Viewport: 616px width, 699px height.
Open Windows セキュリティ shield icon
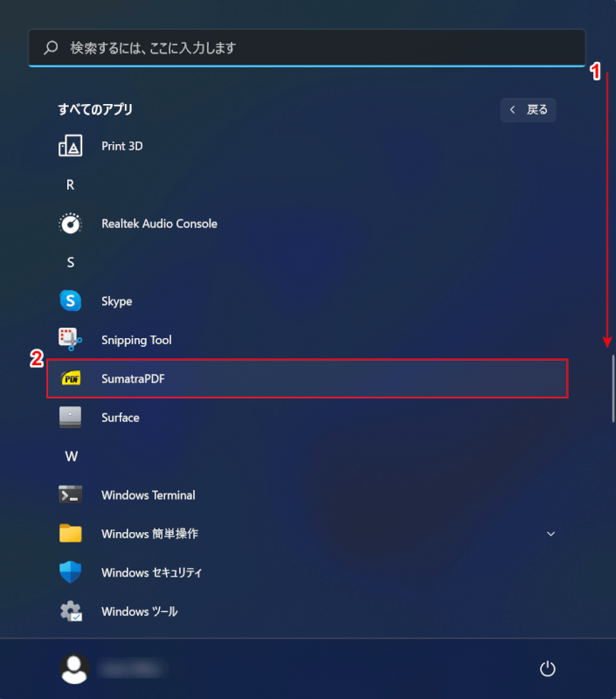[71, 572]
